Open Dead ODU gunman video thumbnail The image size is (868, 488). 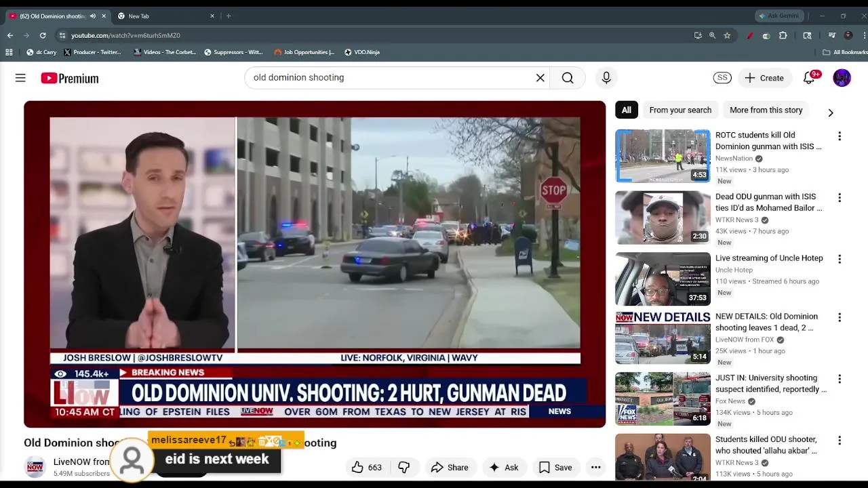tap(663, 218)
